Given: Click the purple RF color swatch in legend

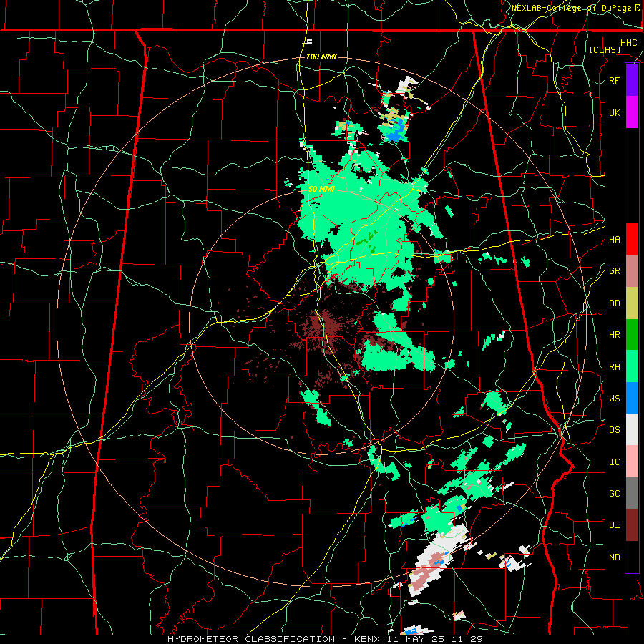Looking at the screenshot, I should [632, 80].
